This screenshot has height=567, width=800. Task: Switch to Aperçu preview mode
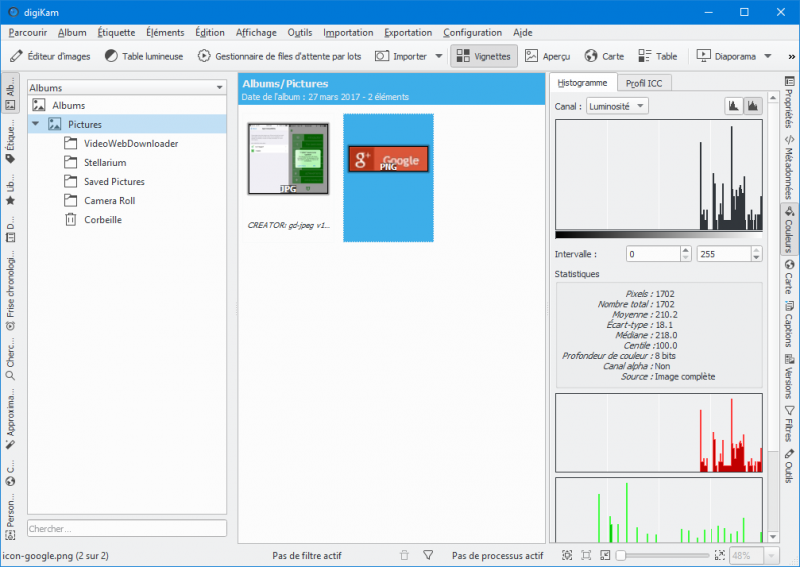(548, 56)
